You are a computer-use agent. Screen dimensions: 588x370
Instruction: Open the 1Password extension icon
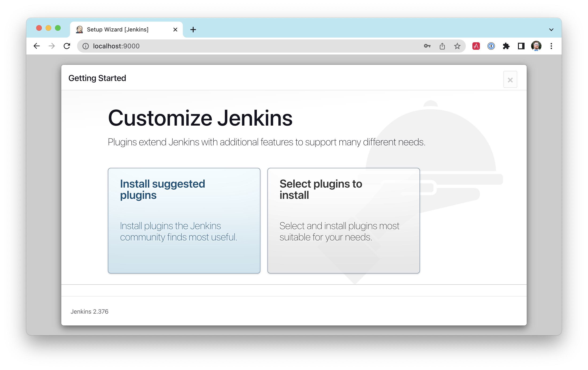click(491, 46)
